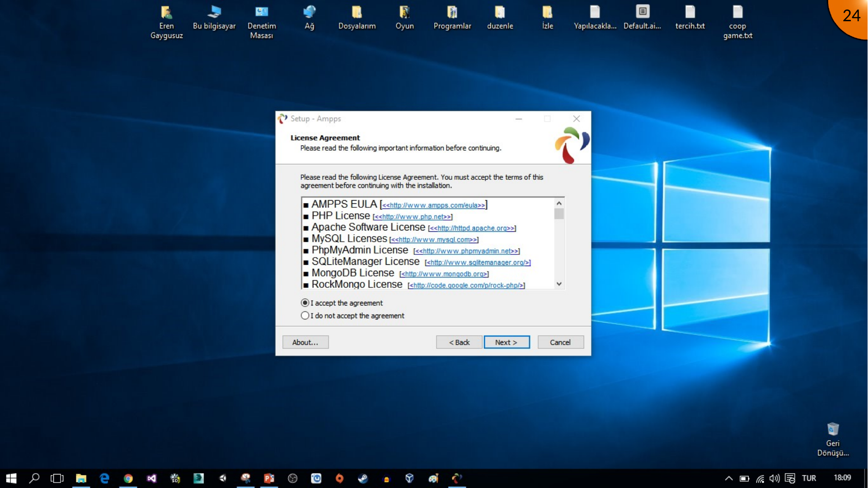Open the SQLiteManager license link
Viewport: 868px width, 488px height.
[x=478, y=263]
